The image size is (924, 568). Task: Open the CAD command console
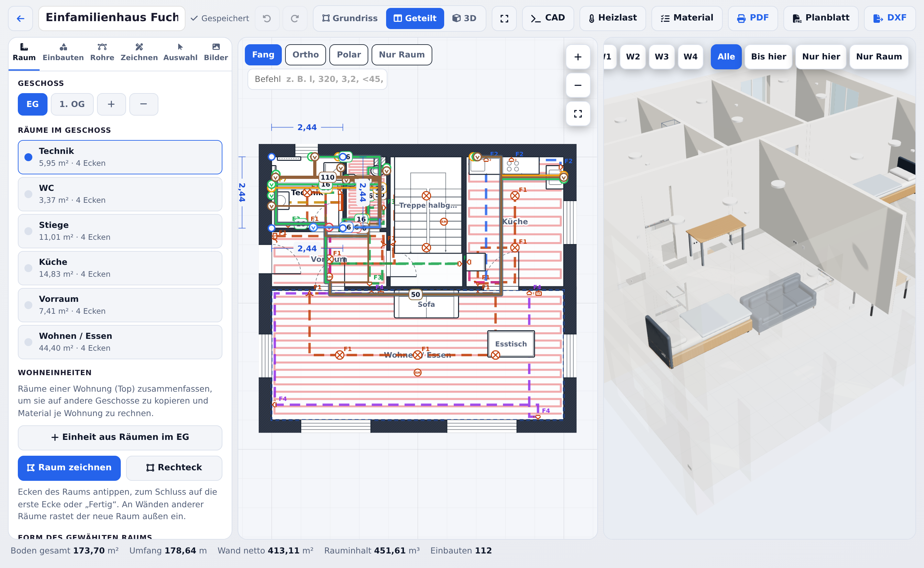[x=547, y=18]
